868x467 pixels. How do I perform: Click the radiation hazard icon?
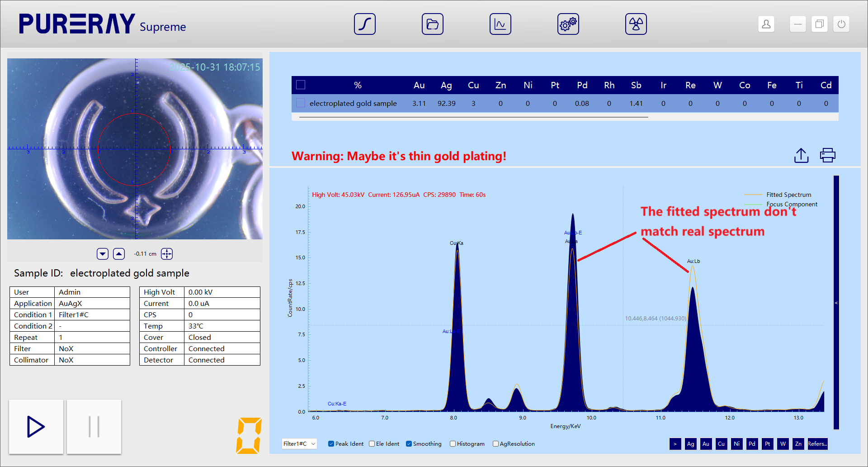pyautogui.click(x=636, y=24)
